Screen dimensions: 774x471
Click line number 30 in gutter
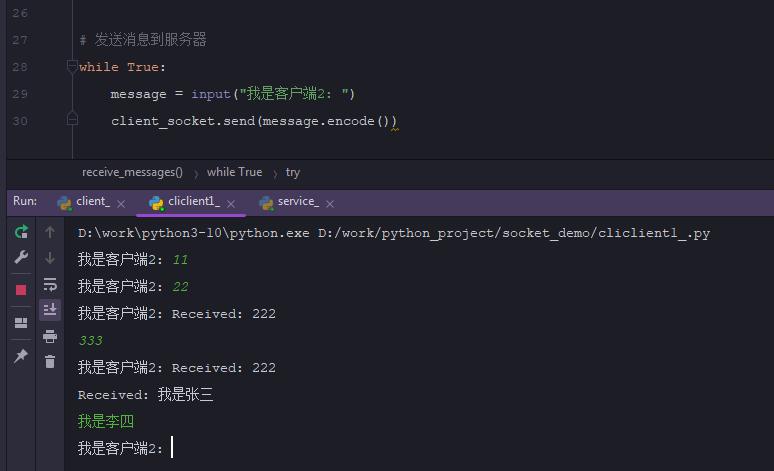(20, 121)
